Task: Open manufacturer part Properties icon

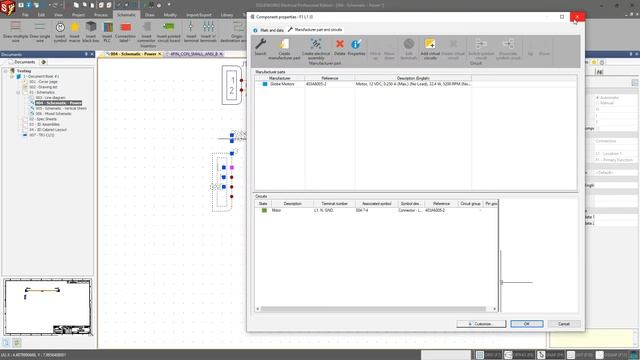Action: [x=356, y=44]
